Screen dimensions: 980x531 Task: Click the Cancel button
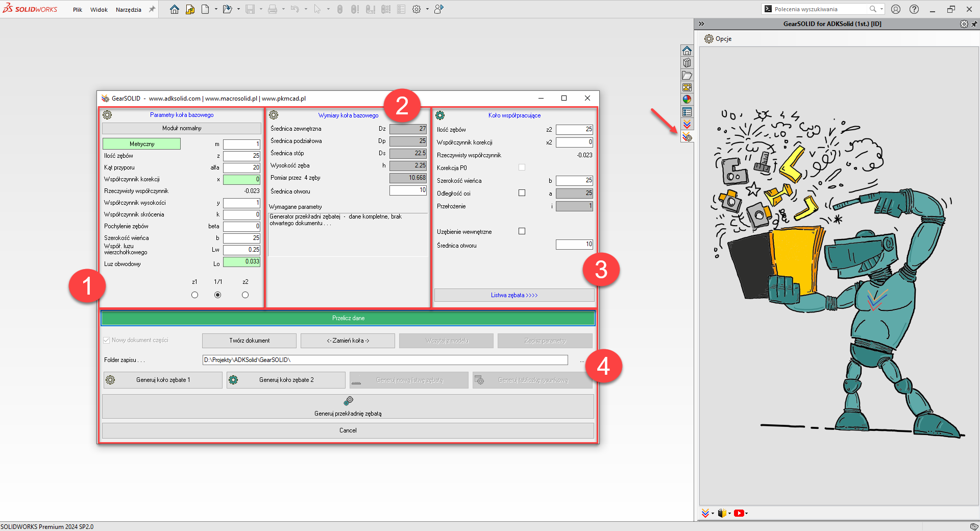coord(348,430)
